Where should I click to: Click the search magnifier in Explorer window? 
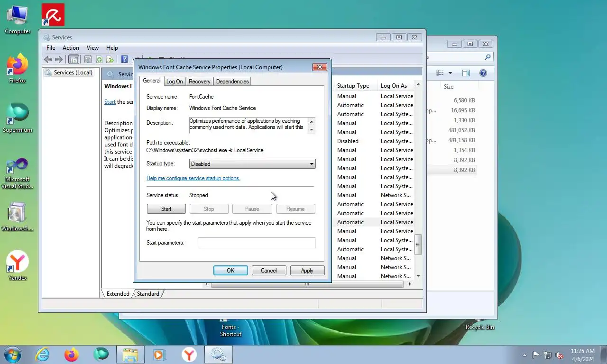(x=487, y=57)
